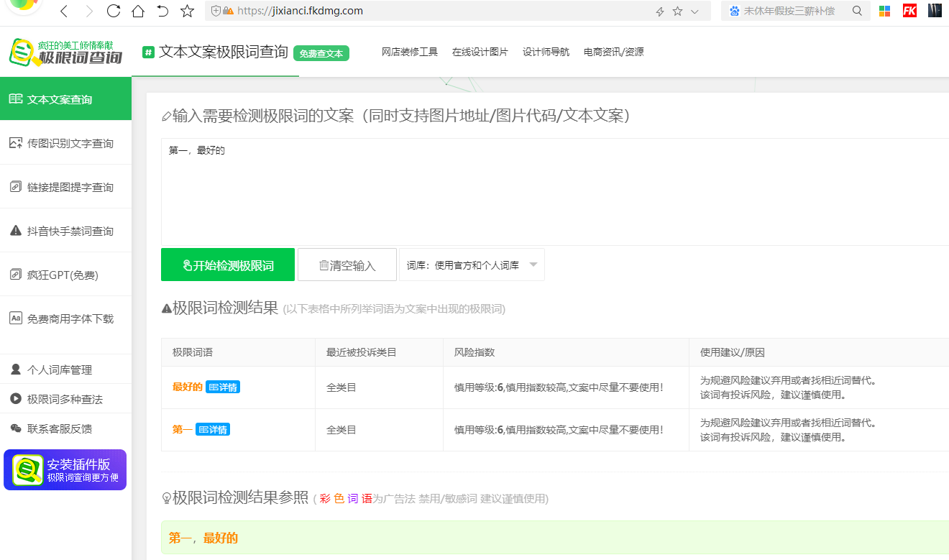Start detection with 开始检测极限词 button
949x560 pixels.
click(x=228, y=265)
